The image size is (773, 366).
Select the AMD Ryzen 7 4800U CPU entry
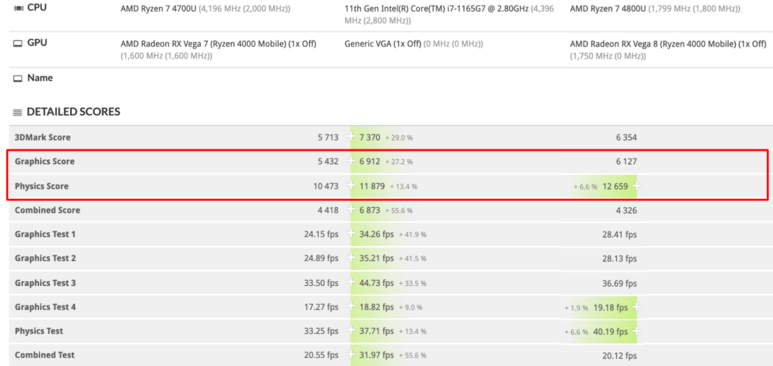(x=654, y=8)
